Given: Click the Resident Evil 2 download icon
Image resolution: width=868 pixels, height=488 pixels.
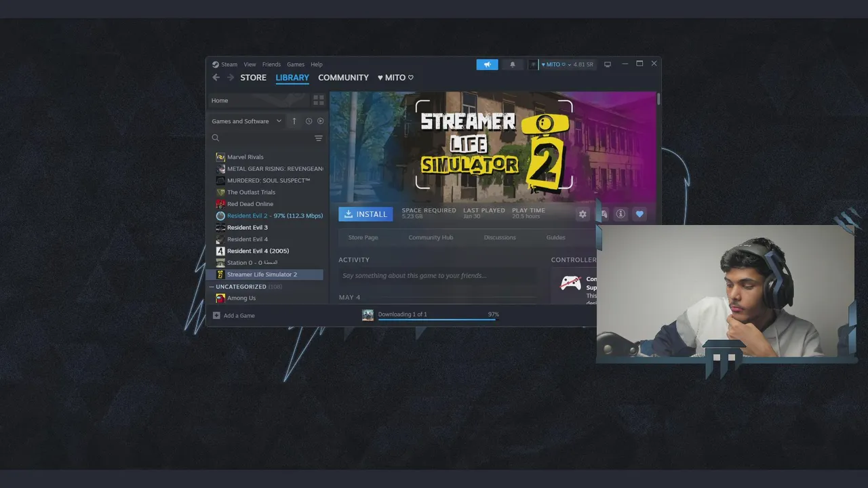Looking at the screenshot, I should tap(220, 216).
